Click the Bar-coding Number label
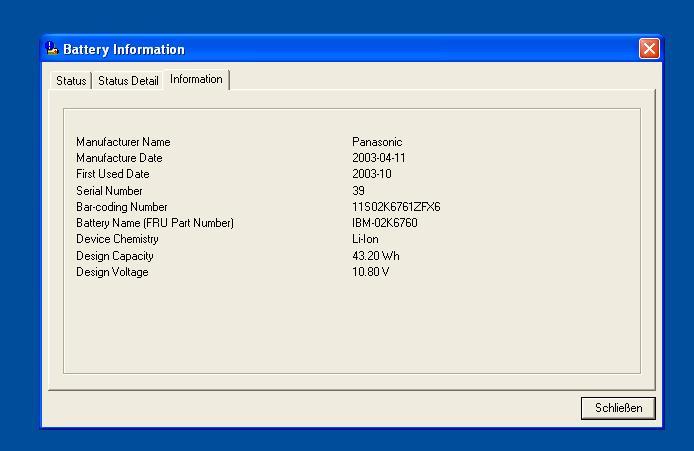The height and width of the screenshot is (451, 694). pos(122,207)
